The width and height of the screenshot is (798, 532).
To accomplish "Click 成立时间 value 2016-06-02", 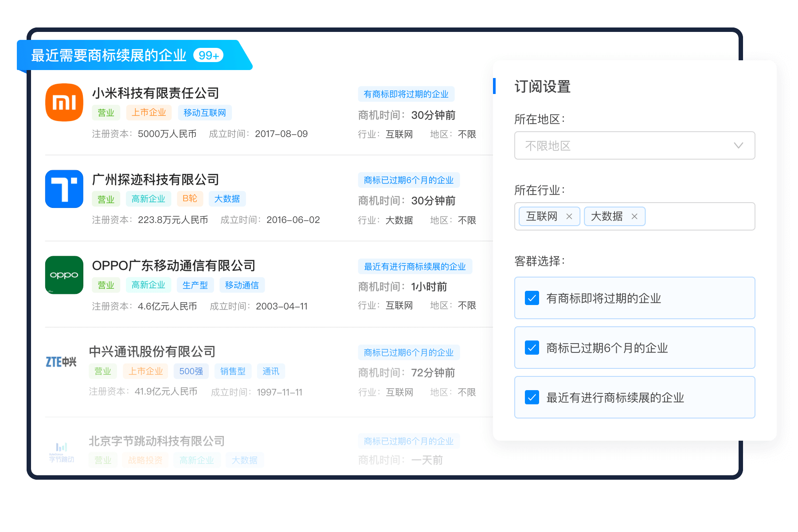I will click(x=293, y=220).
